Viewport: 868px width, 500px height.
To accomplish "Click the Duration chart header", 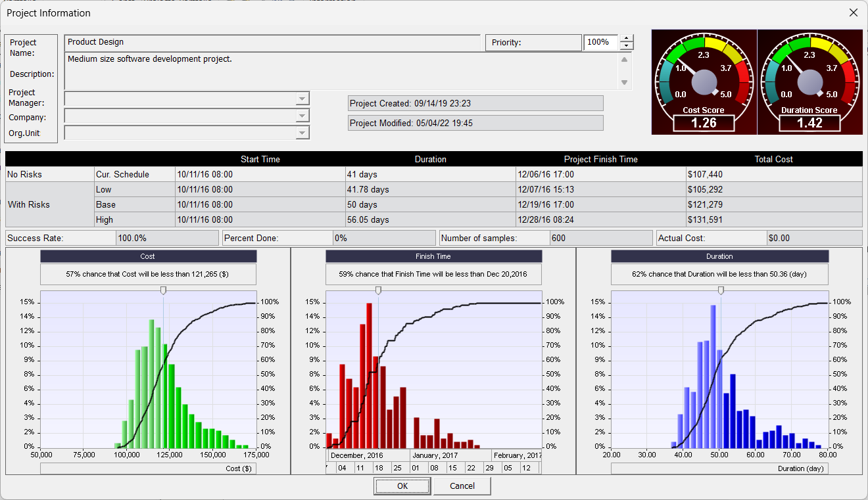I will [719, 256].
